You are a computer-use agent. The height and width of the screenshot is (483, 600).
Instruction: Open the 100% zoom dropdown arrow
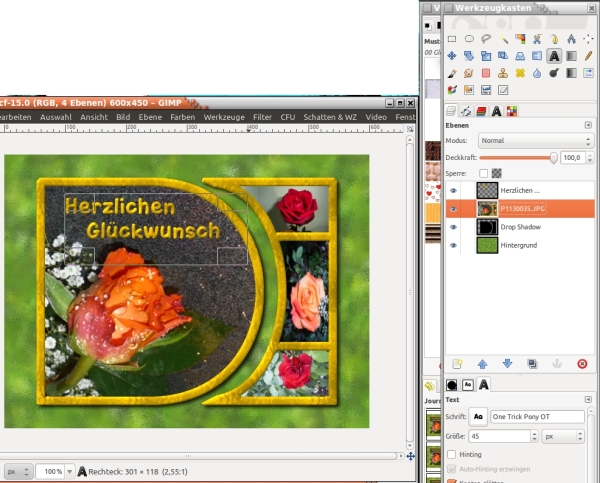70,472
